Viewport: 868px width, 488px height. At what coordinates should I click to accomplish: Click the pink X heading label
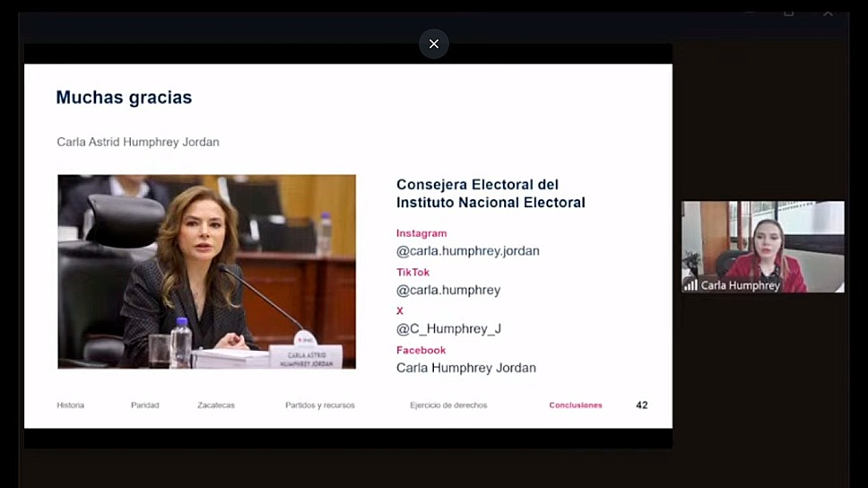(400, 310)
